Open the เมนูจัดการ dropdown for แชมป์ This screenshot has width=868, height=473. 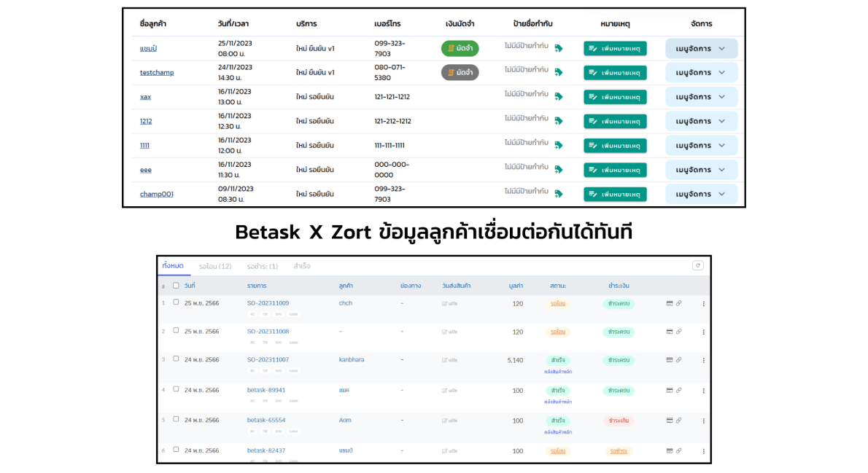click(701, 48)
